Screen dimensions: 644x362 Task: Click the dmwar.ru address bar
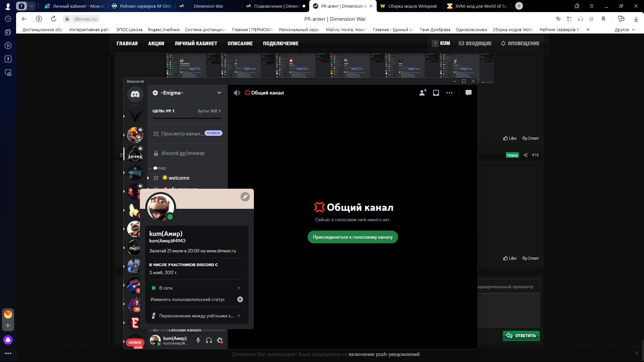point(86,19)
